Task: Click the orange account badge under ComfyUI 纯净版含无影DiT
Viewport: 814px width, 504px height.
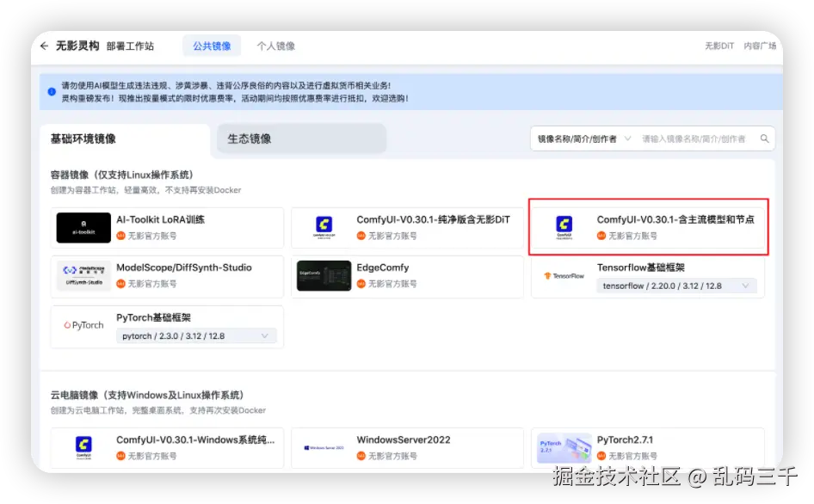Action: click(x=361, y=236)
